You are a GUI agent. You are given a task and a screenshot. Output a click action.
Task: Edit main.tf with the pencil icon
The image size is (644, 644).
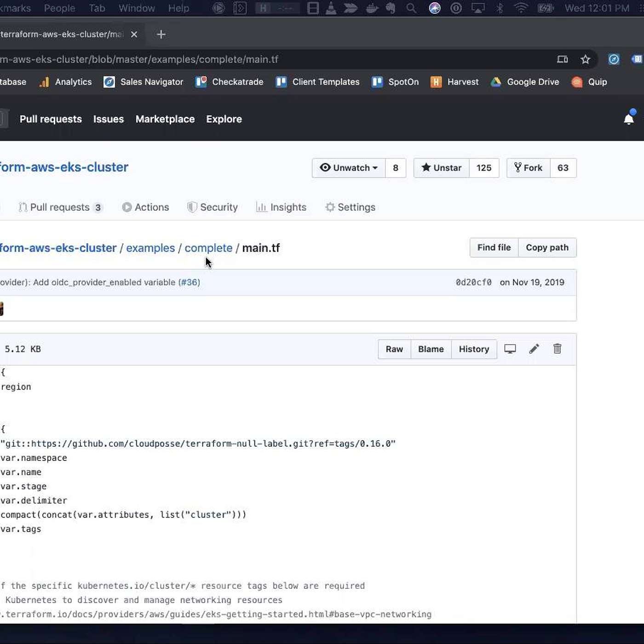coord(534,349)
